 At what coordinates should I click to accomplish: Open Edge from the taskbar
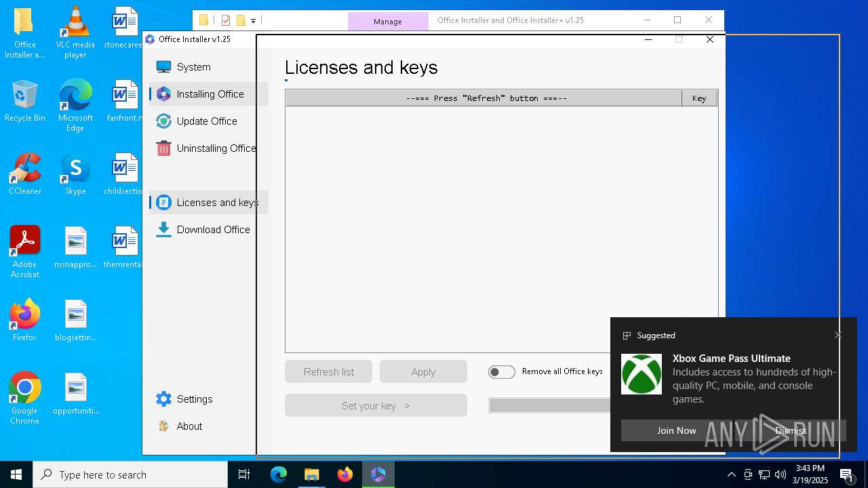coord(279,474)
